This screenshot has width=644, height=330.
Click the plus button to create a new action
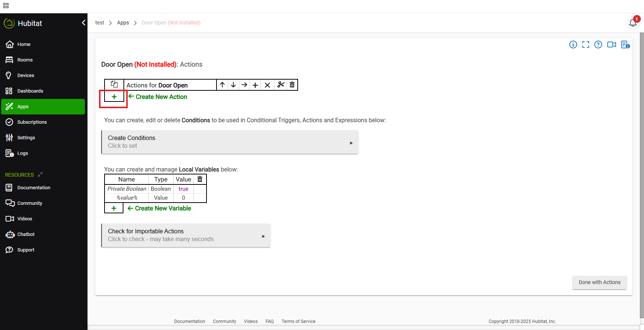pos(114,97)
